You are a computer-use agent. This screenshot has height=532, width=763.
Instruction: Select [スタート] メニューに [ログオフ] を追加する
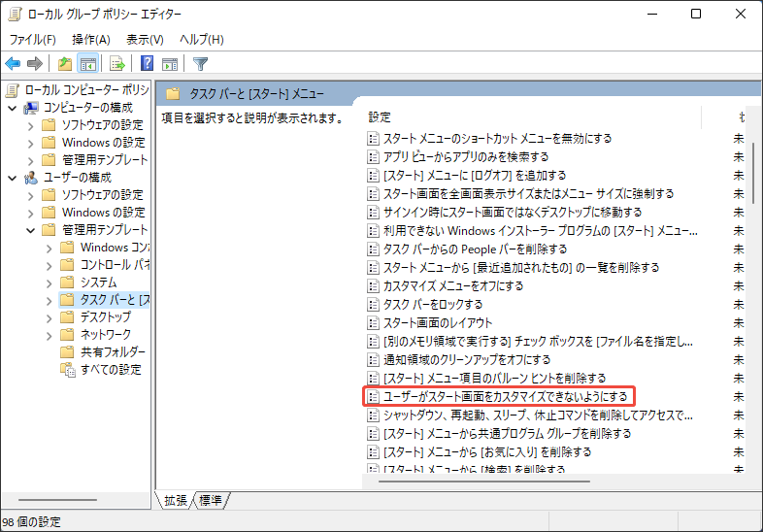[475, 175]
